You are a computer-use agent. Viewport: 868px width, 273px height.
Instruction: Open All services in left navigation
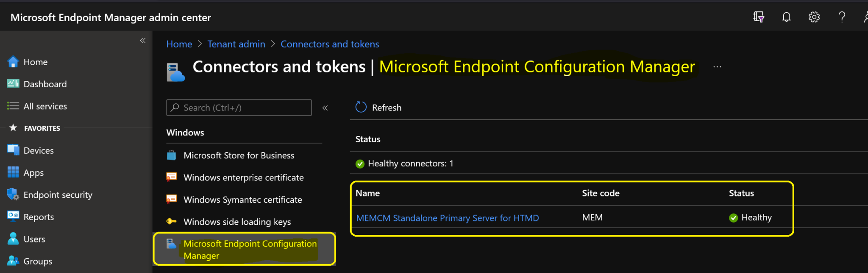point(45,106)
